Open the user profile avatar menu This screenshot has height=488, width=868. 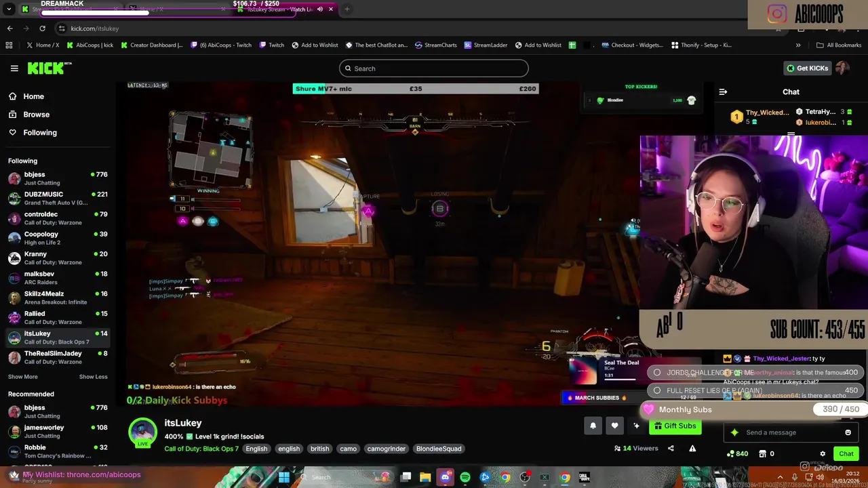pyautogui.click(x=842, y=68)
